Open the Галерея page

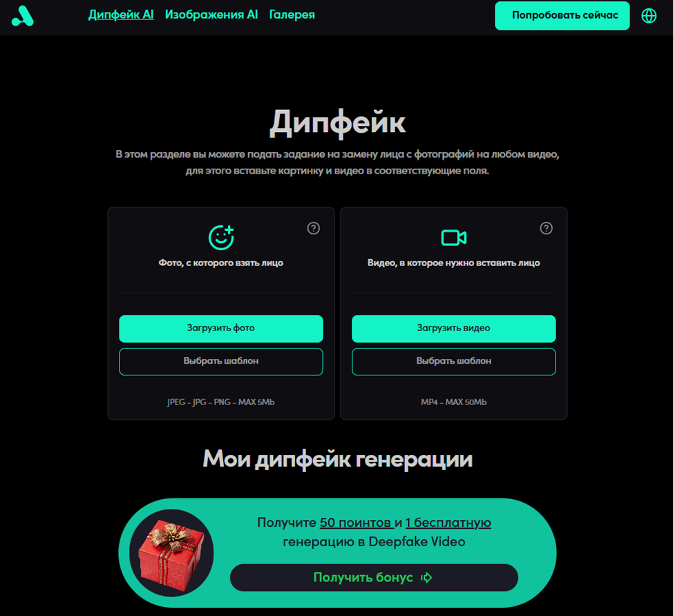coord(292,15)
